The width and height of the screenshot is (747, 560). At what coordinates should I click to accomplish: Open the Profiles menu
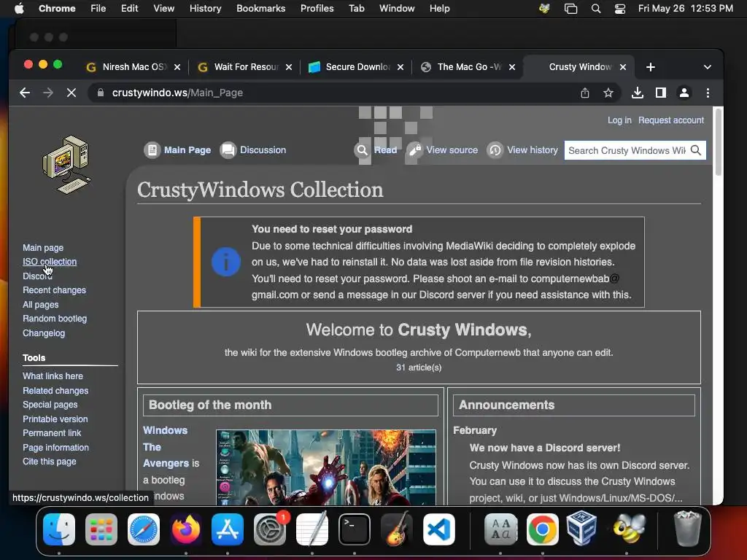point(317,9)
